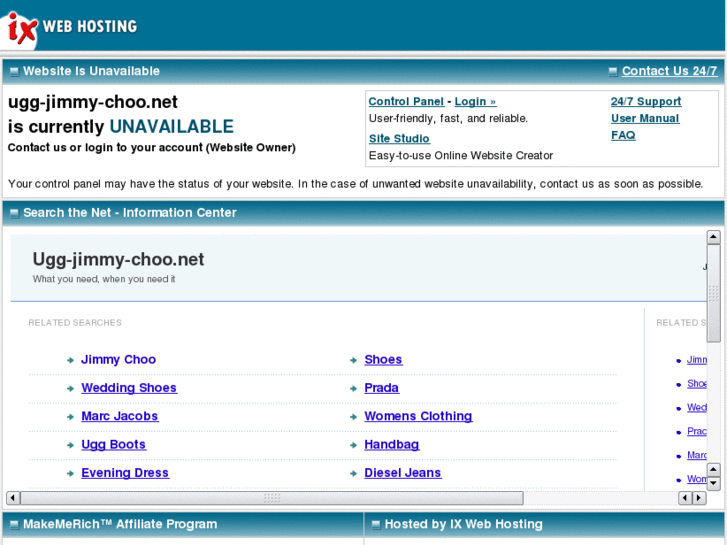
Task: Click the Womens Clothing related search
Action: 418,416
